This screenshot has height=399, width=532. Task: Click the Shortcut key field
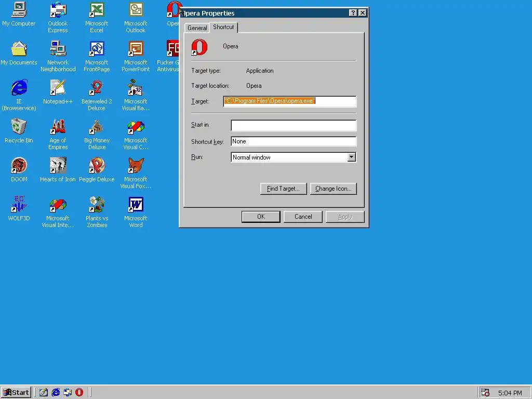coord(294,141)
